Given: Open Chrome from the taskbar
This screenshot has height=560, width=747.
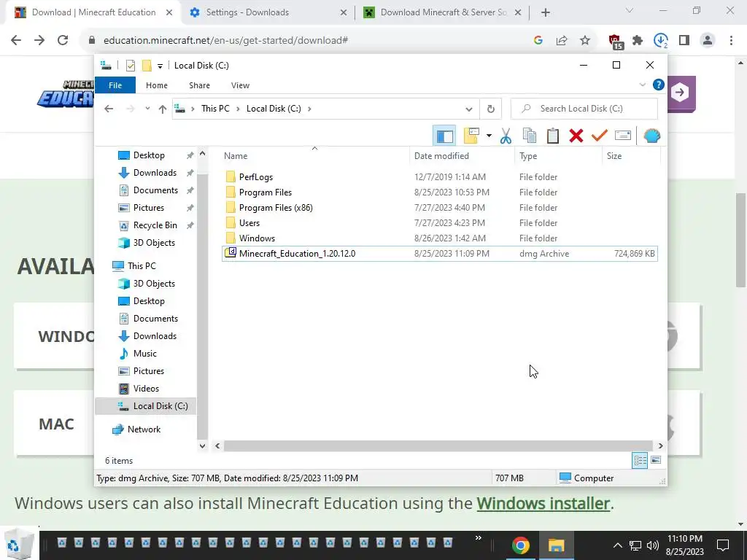Looking at the screenshot, I should click(x=521, y=545).
